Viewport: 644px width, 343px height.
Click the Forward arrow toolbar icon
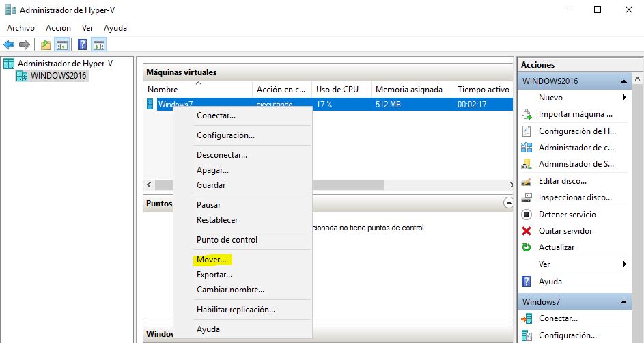pyautogui.click(x=25, y=44)
